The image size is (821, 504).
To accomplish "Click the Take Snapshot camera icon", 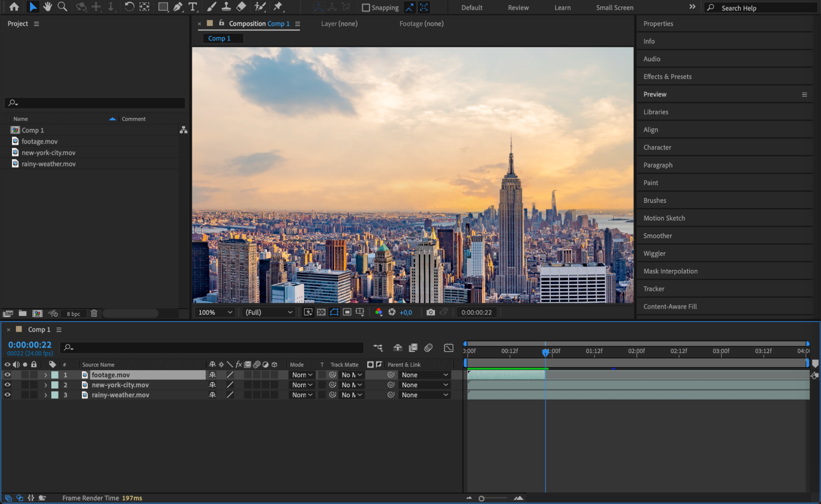I will (430, 312).
